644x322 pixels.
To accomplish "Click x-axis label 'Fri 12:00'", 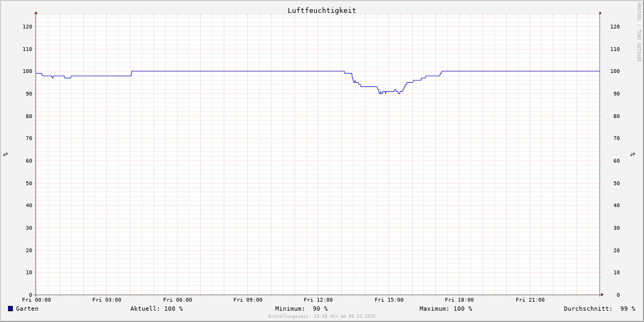I will coord(318,300).
